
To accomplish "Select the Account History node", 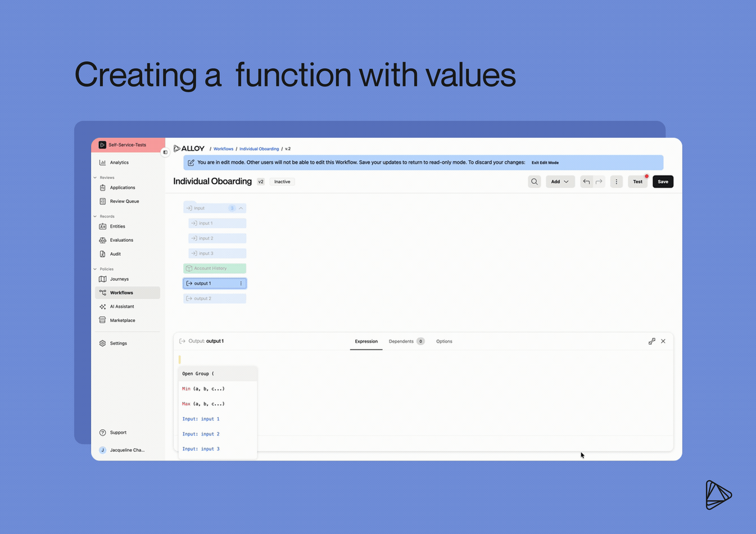I will pyautogui.click(x=215, y=269).
